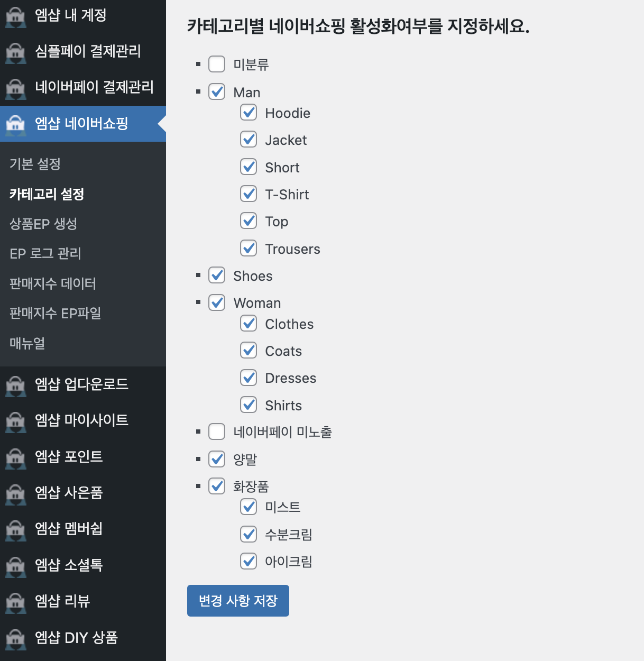This screenshot has height=661, width=644.
Task: Uncheck the Shirts checkbox
Action: pos(249,405)
